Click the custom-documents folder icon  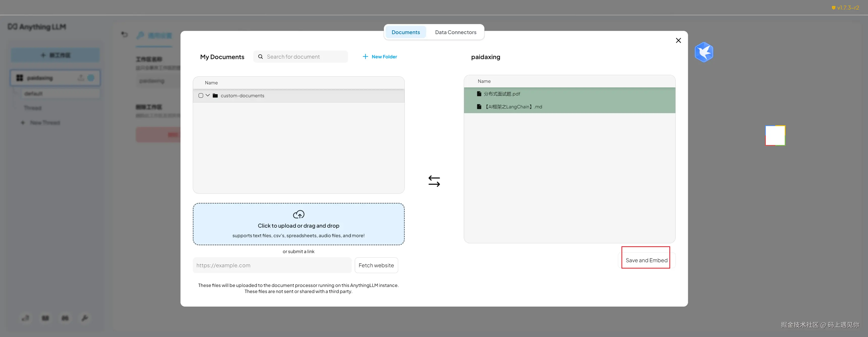(215, 95)
